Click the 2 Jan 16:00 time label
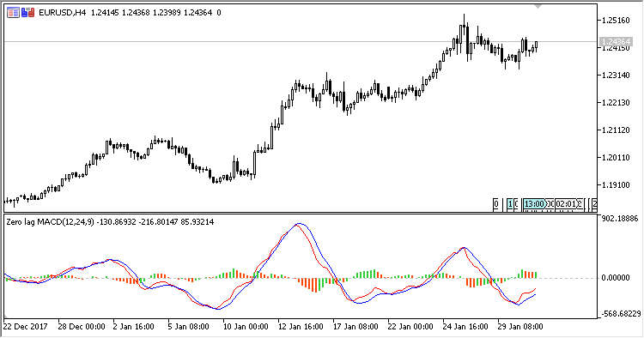 (133, 327)
